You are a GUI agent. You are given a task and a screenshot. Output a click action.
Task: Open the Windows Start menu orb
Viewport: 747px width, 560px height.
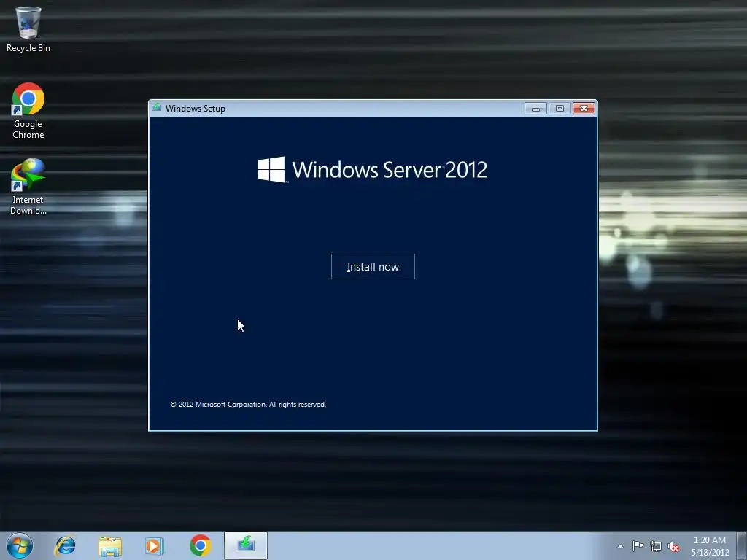click(x=20, y=545)
